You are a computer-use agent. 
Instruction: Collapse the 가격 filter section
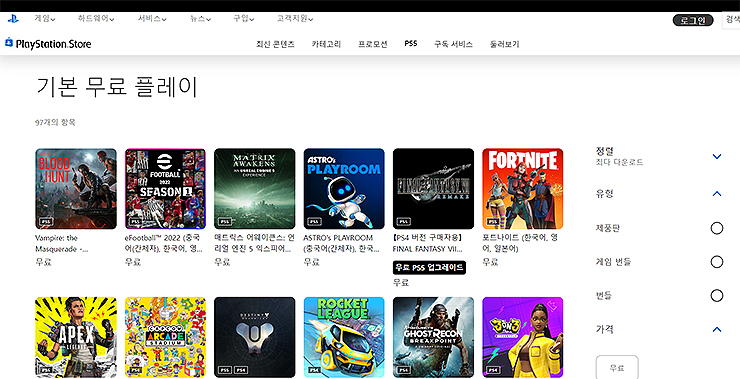[x=717, y=329]
